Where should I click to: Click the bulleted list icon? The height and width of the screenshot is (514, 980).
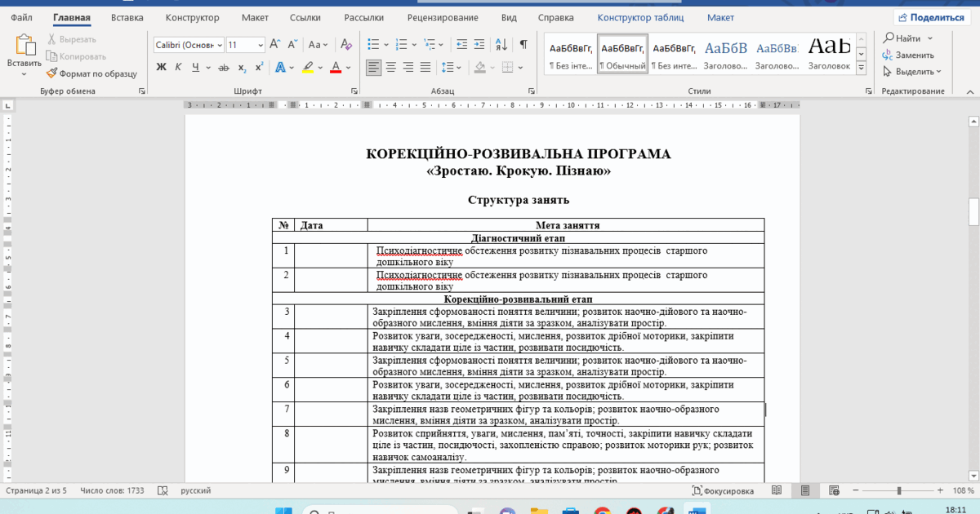[373, 45]
